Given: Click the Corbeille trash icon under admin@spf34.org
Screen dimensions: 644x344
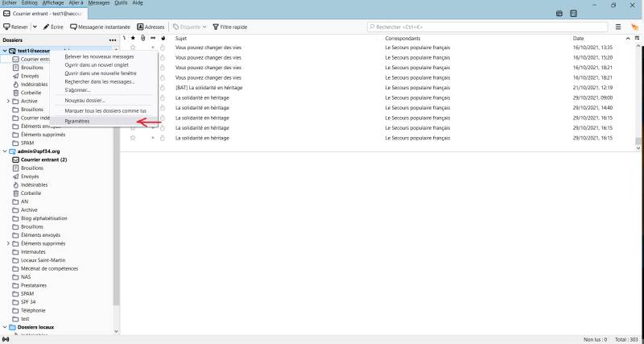Looking at the screenshot, I should (x=15, y=193).
